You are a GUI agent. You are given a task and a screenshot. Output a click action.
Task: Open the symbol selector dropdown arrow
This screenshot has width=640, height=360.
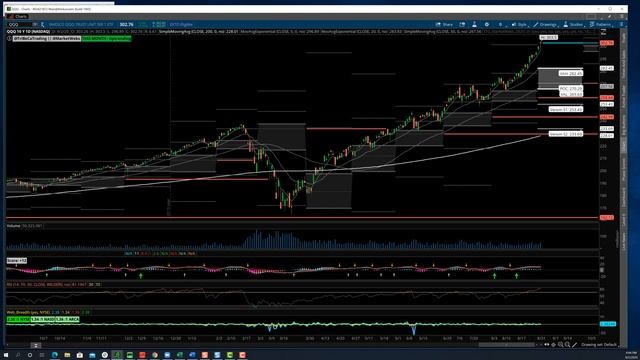coord(35,24)
